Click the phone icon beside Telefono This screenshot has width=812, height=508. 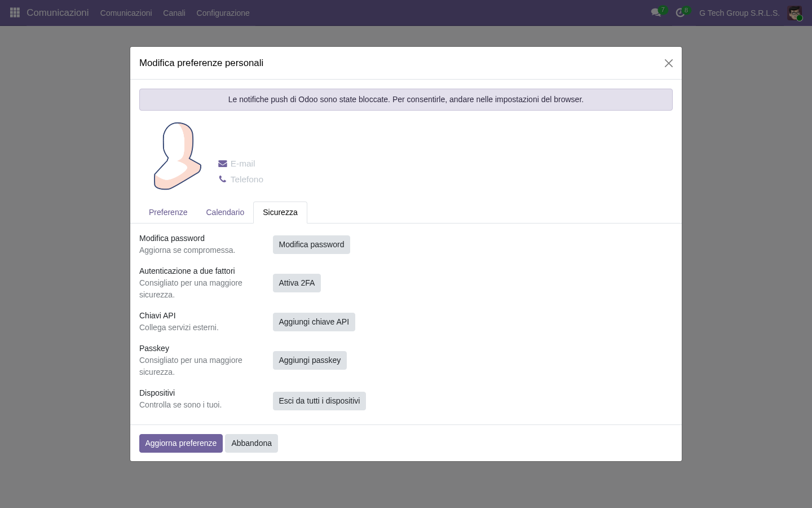tap(223, 179)
